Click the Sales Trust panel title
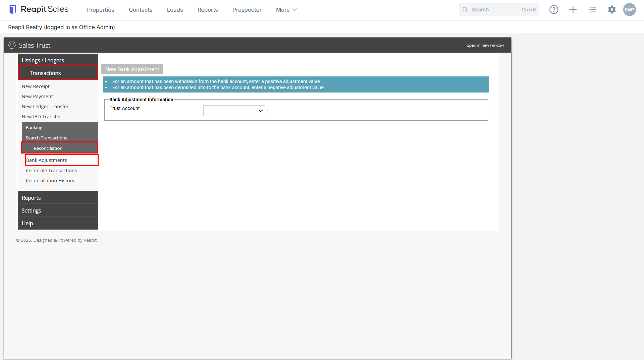This screenshot has width=644, height=362. click(35, 45)
